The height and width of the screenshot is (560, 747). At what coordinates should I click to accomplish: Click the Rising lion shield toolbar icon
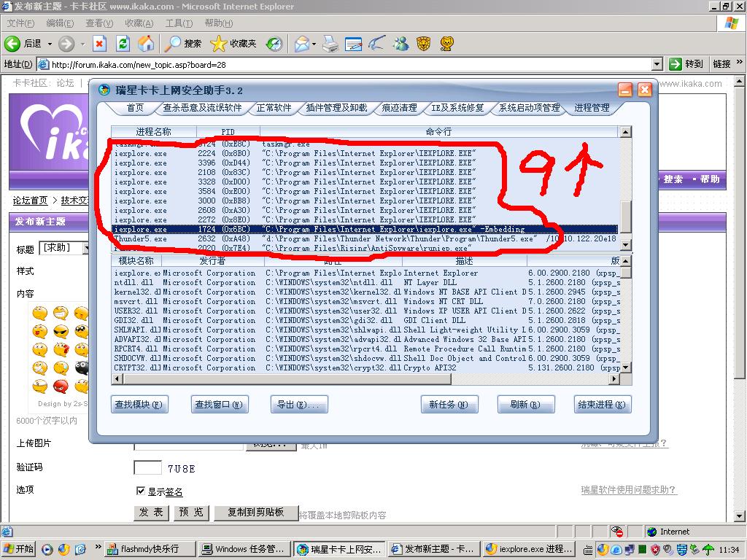point(423,44)
